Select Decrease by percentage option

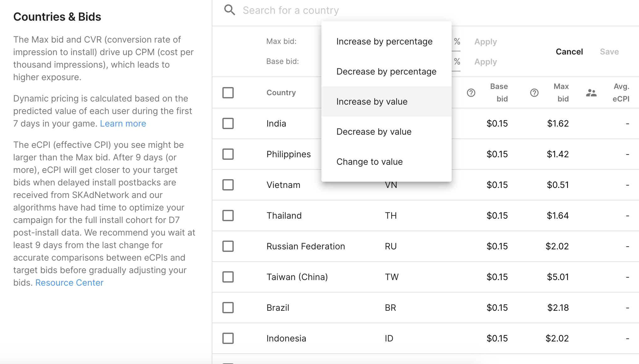pos(386,71)
